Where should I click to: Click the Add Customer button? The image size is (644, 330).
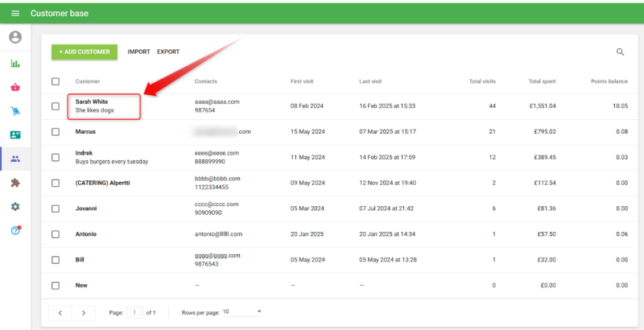click(x=85, y=52)
